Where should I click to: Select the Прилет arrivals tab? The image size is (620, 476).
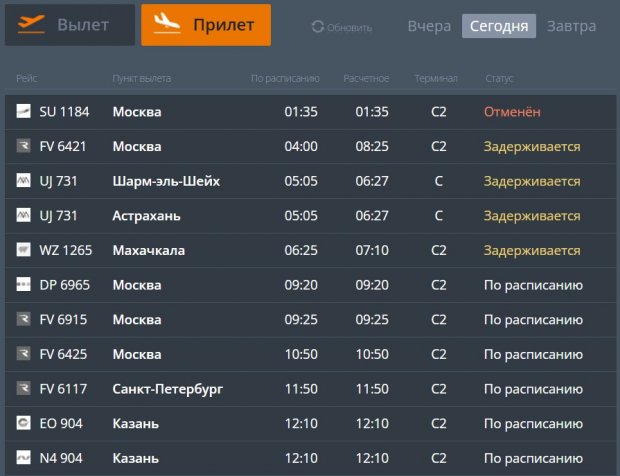click(206, 25)
